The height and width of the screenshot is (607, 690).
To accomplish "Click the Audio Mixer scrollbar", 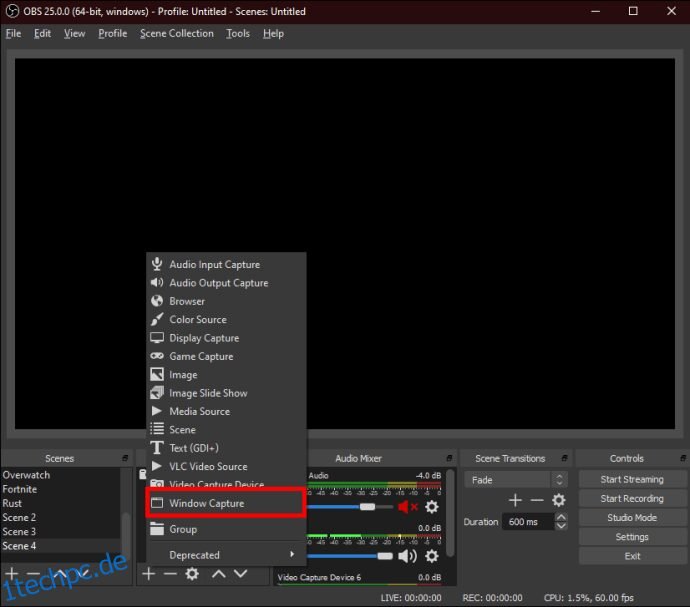I will [450, 513].
